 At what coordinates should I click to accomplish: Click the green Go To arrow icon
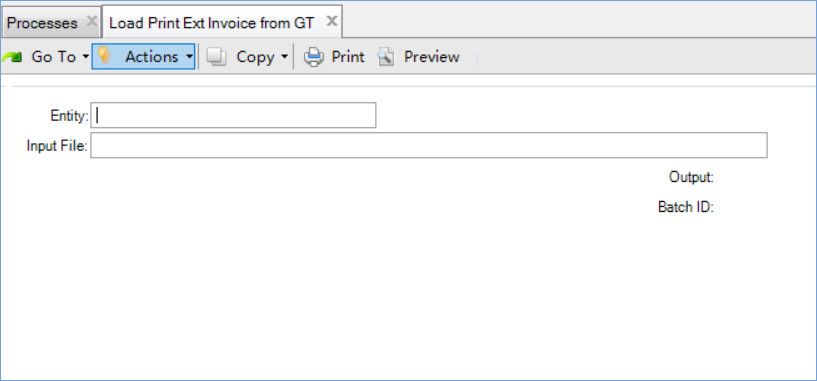click(x=11, y=57)
